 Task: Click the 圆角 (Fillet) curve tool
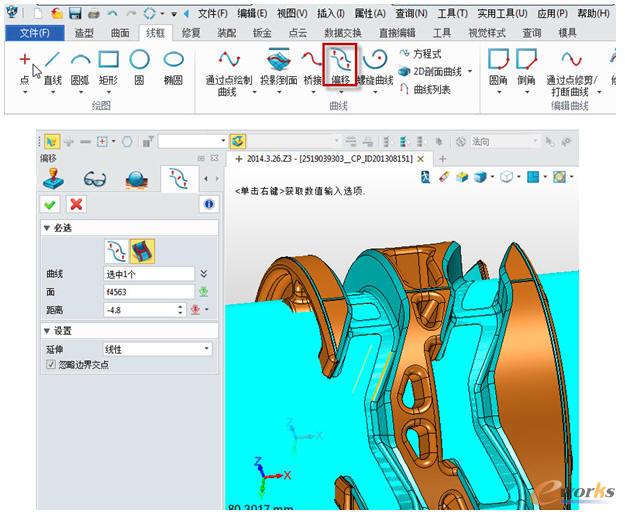(497, 68)
